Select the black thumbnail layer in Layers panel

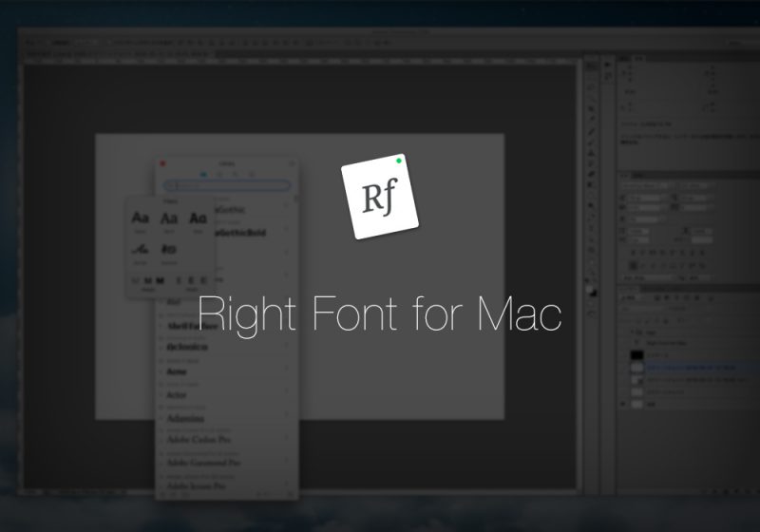tap(636, 355)
